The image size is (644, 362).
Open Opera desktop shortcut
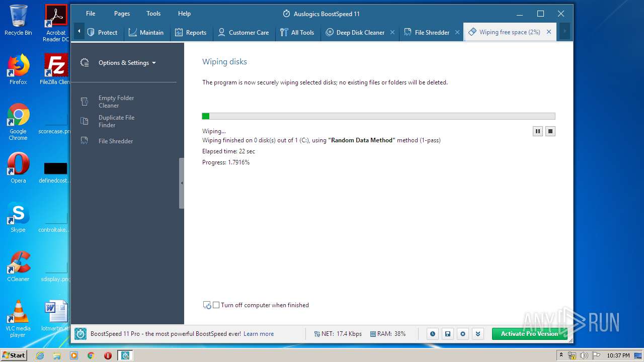click(18, 168)
